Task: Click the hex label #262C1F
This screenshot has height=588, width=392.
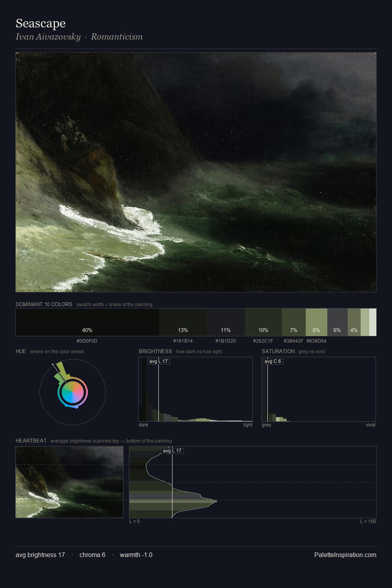Action: point(263,341)
